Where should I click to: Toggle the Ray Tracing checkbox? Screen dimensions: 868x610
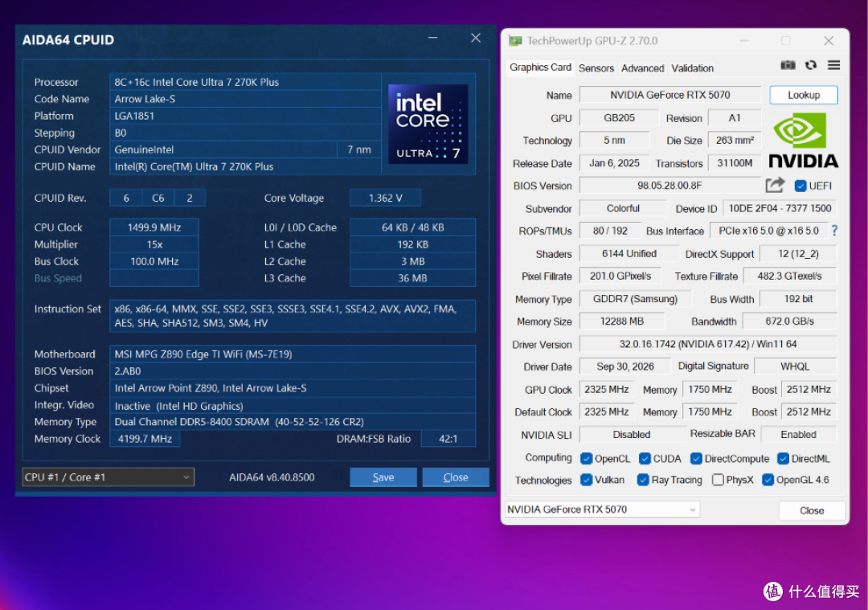tap(643, 480)
